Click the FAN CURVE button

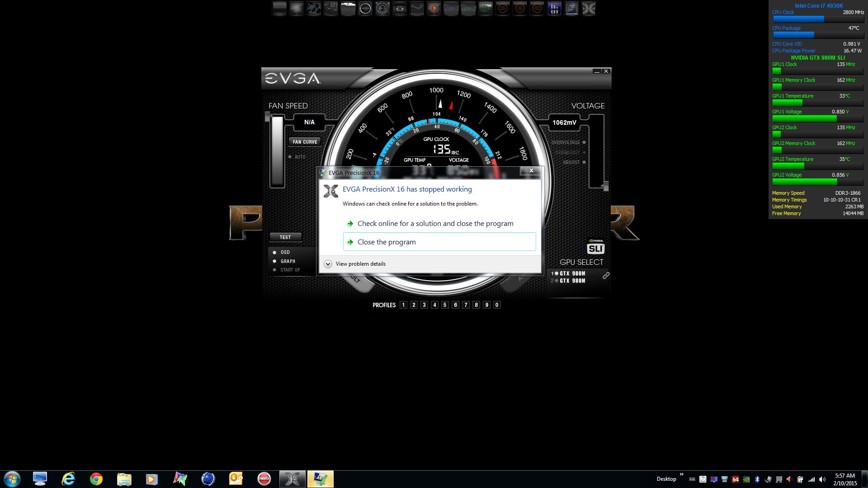[x=305, y=142]
